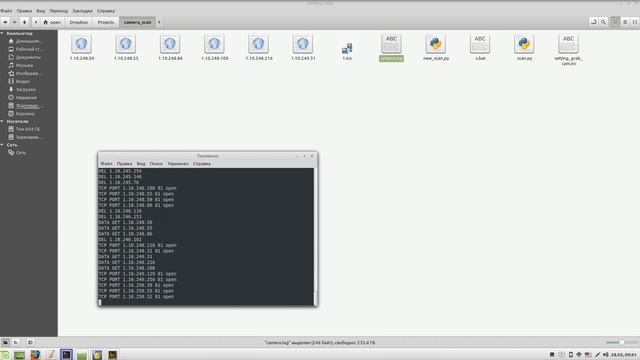Image resolution: width=640 pixels, height=360 pixels.
Task: Open the 604 ГБ volume in sidebar
Action: coord(24,129)
